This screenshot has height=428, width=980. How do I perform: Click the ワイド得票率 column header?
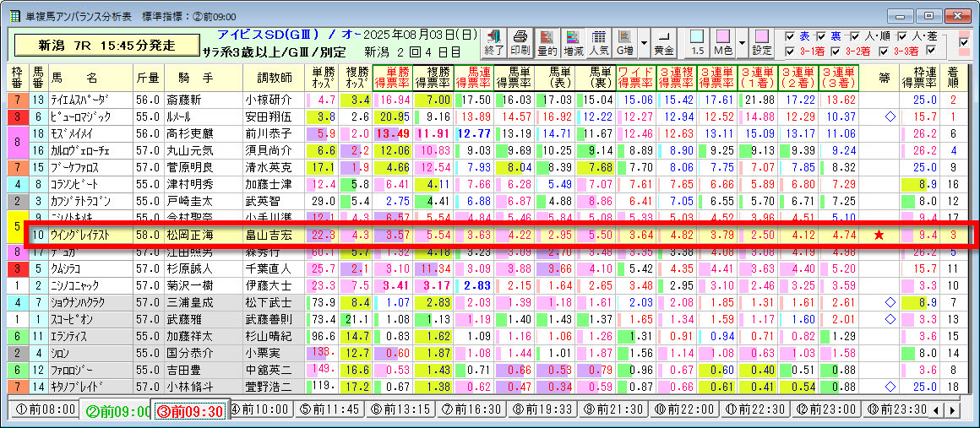point(635,77)
